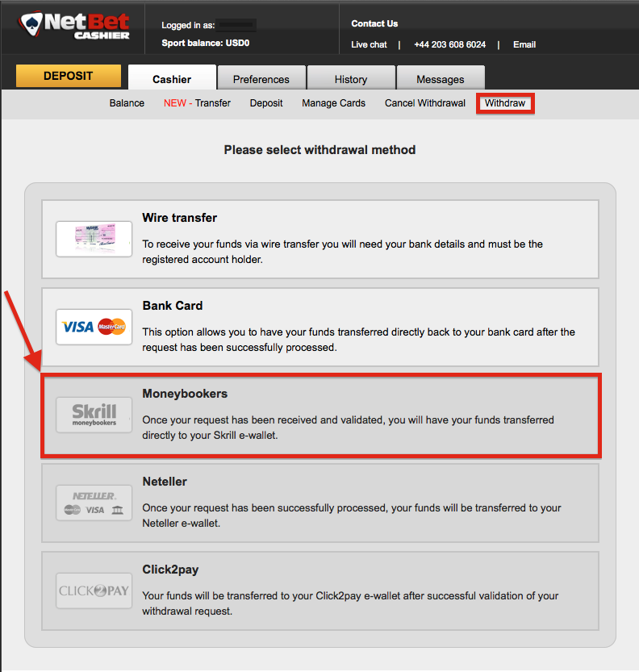
Task: Choose the Neteller heading
Action: click(x=165, y=482)
